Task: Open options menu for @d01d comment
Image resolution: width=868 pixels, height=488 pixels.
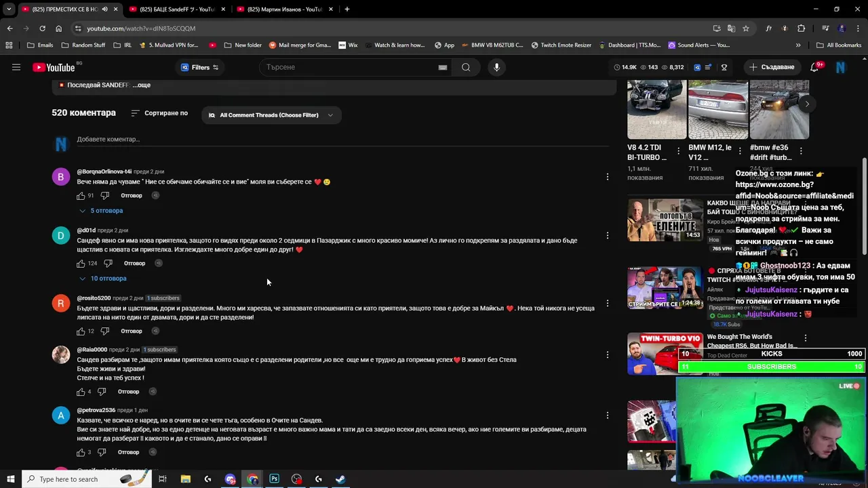Action: pyautogui.click(x=608, y=235)
